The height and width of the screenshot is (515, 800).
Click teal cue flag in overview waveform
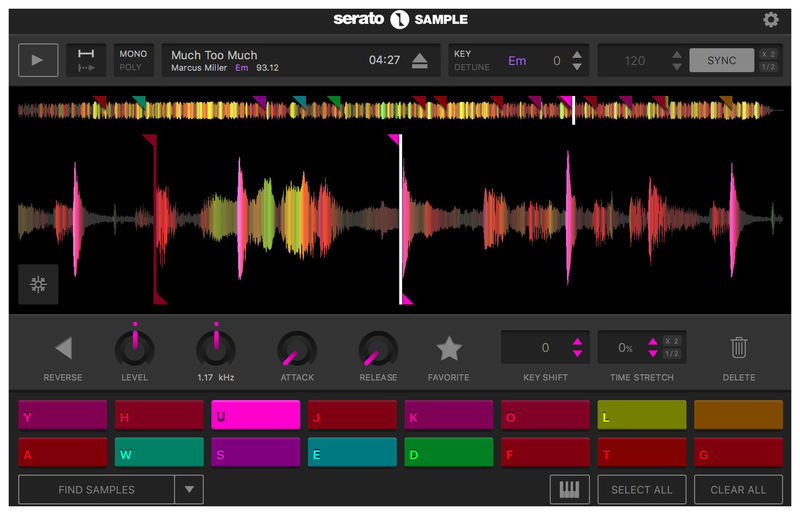(140, 102)
